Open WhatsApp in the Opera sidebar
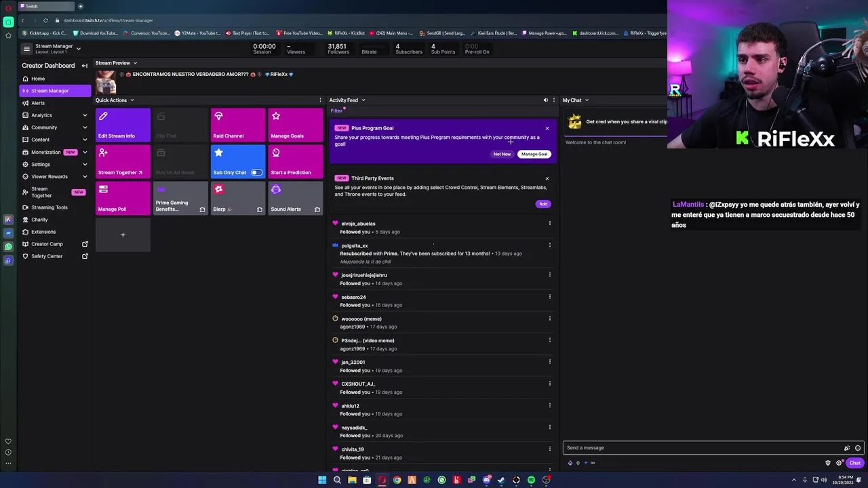868x488 pixels. [8, 247]
